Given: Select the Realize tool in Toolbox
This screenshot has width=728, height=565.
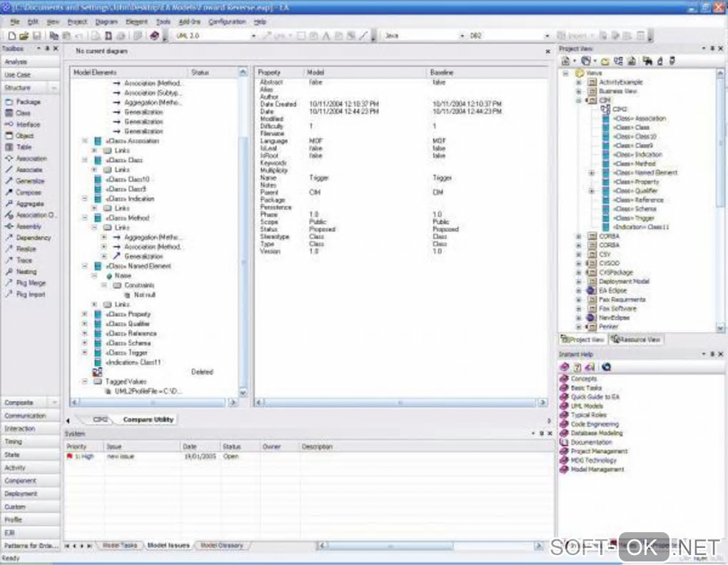Looking at the screenshot, I should 26,249.
